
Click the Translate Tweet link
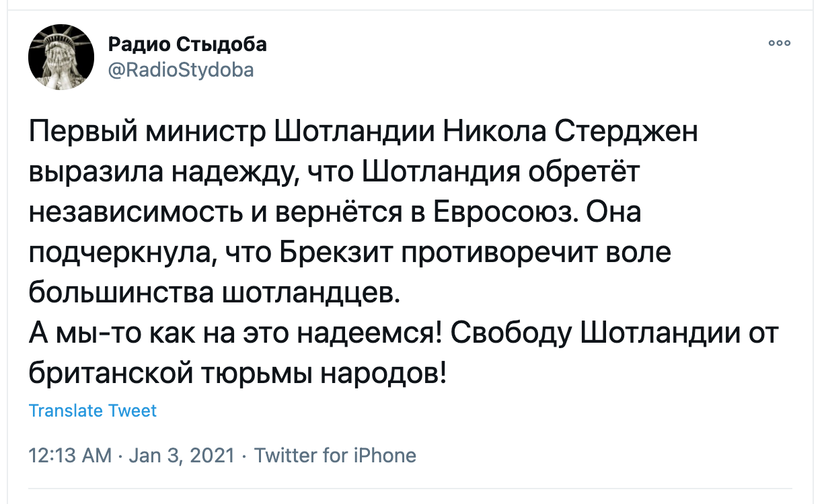pyautogui.click(x=93, y=411)
